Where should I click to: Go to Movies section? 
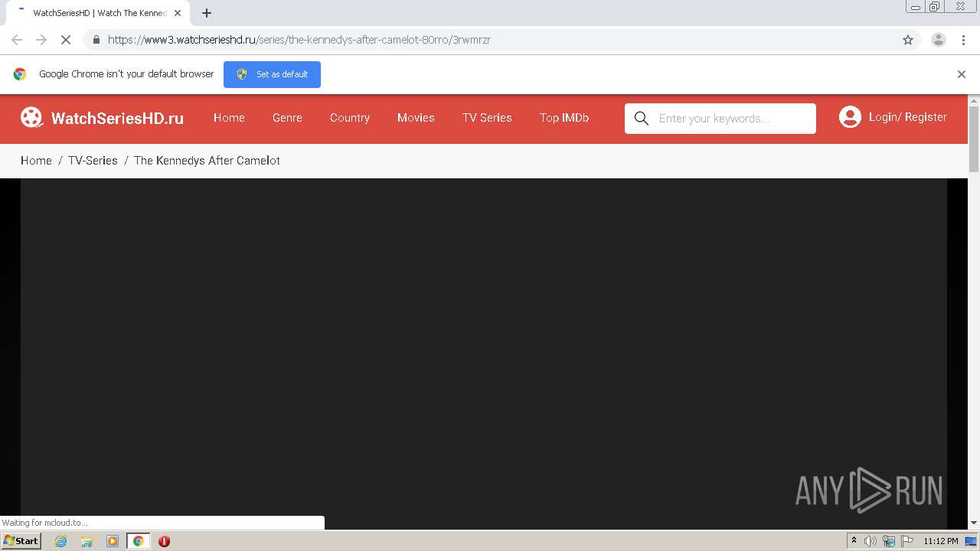coord(416,118)
